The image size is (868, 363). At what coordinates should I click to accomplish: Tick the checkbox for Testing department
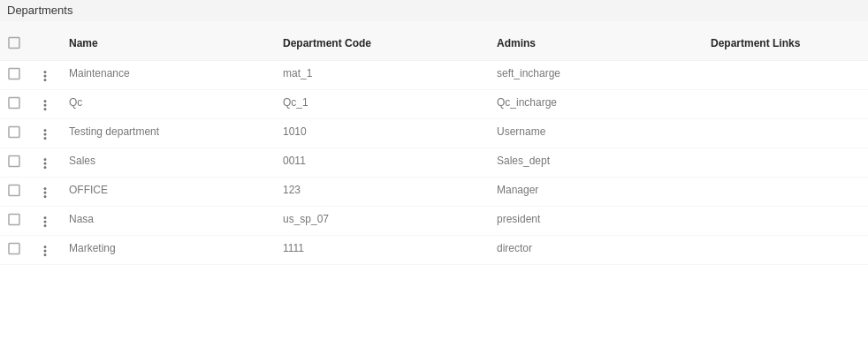tap(14, 132)
